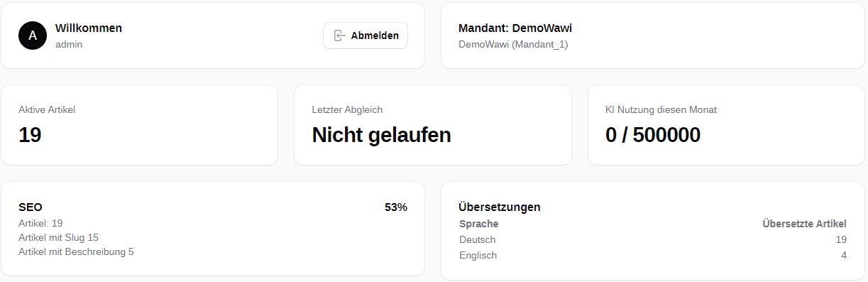Image resolution: width=868 pixels, height=282 pixels.
Task: Open the Aktive Artikel card
Action: coord(139,125)
